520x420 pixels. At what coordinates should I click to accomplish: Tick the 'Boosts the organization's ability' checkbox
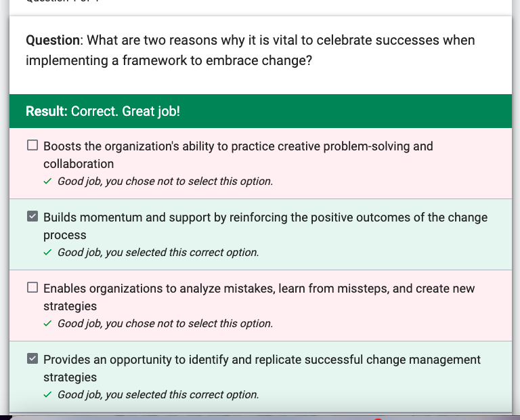[x=32, y=146]
